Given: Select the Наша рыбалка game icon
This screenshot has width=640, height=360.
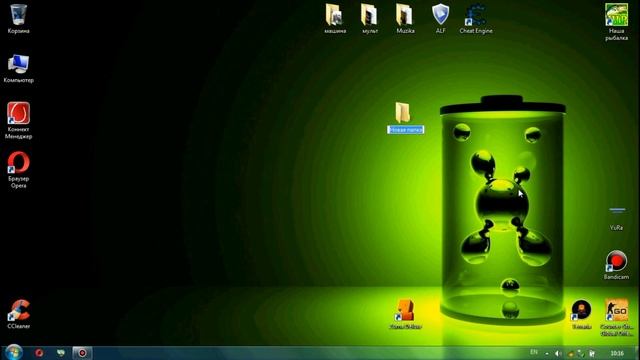Looking at the screenshot, I should click(616, 22).
